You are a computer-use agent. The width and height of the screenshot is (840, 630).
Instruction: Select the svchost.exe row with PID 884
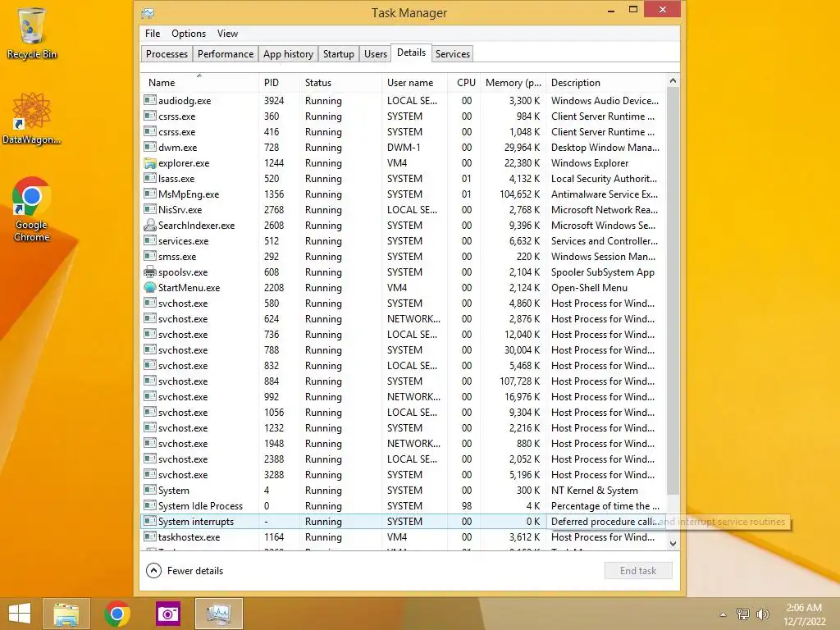pyautogui.click(x=402, y=381)
